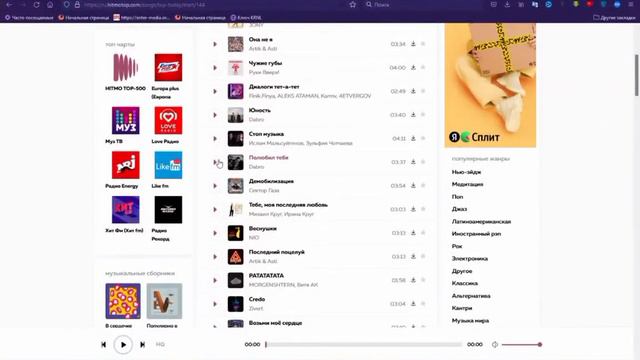Download Тебе, моя последняя любовь
Viewport: 640px width, 360px height.
413,209
